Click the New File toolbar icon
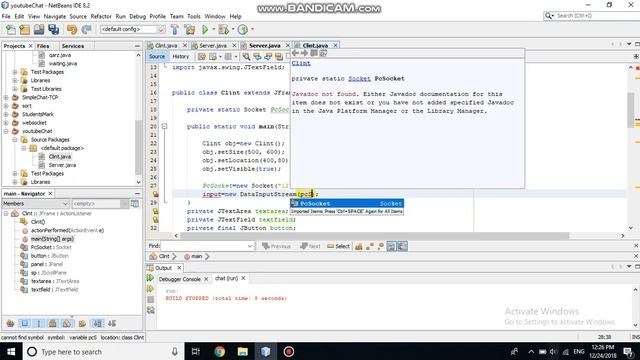Viewport: 640px width, 360px height. pyautogui.click(x=11, y=29)
